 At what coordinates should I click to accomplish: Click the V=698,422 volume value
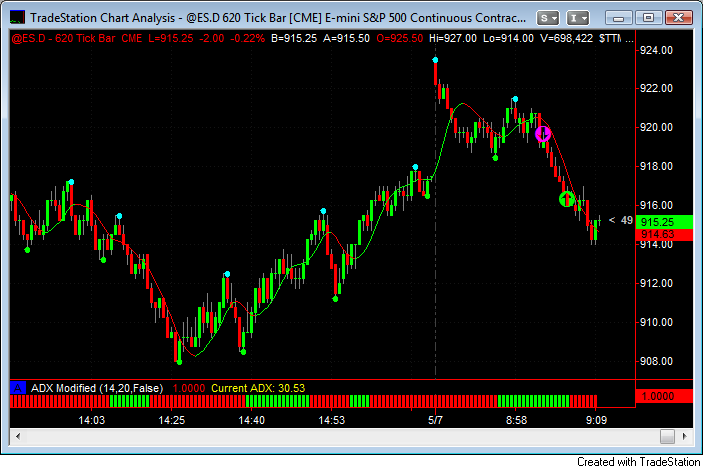(566, 39)
